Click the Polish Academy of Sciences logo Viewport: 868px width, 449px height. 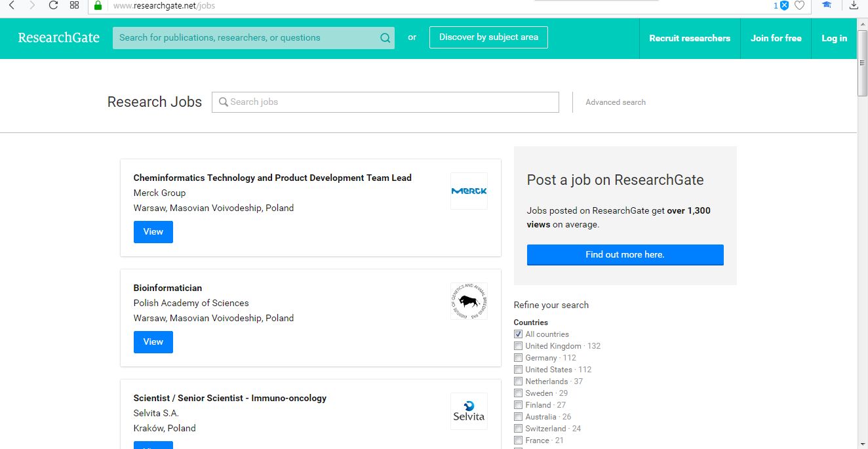pos(469,301)
